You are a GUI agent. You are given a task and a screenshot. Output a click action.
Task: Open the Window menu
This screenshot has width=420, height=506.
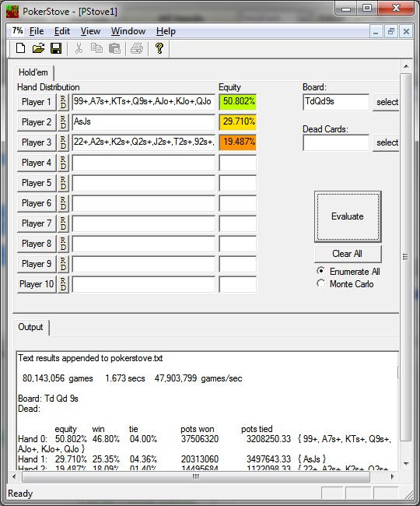click(128, 31)
